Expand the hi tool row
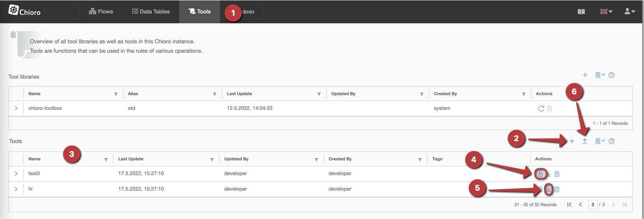Viewport: 644px width, 219px height. (16, 189)
